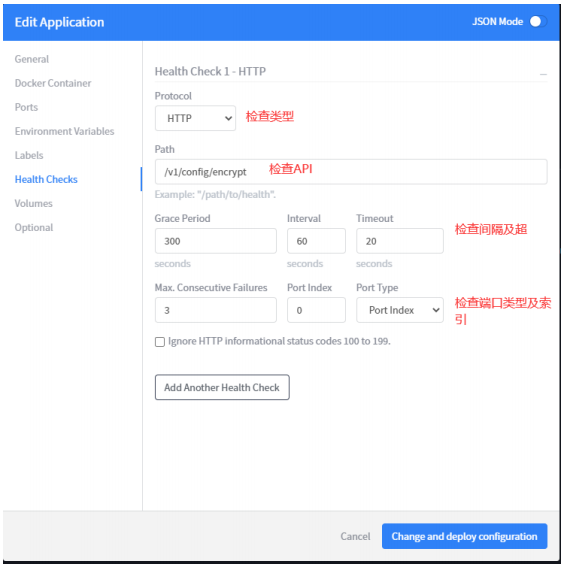Viewport: 566px width, 568px height.
Task: Click Add Another Health Check button
Action: (222, 387)
